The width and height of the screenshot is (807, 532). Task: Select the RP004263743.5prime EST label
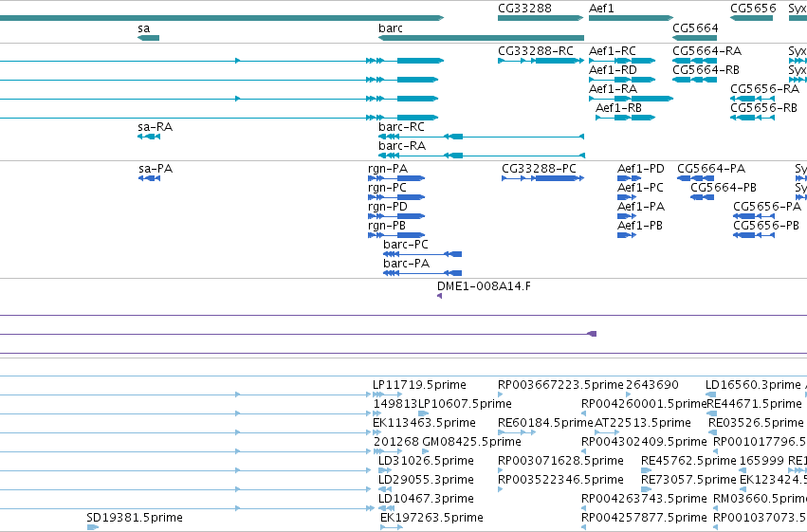point(644,499)
